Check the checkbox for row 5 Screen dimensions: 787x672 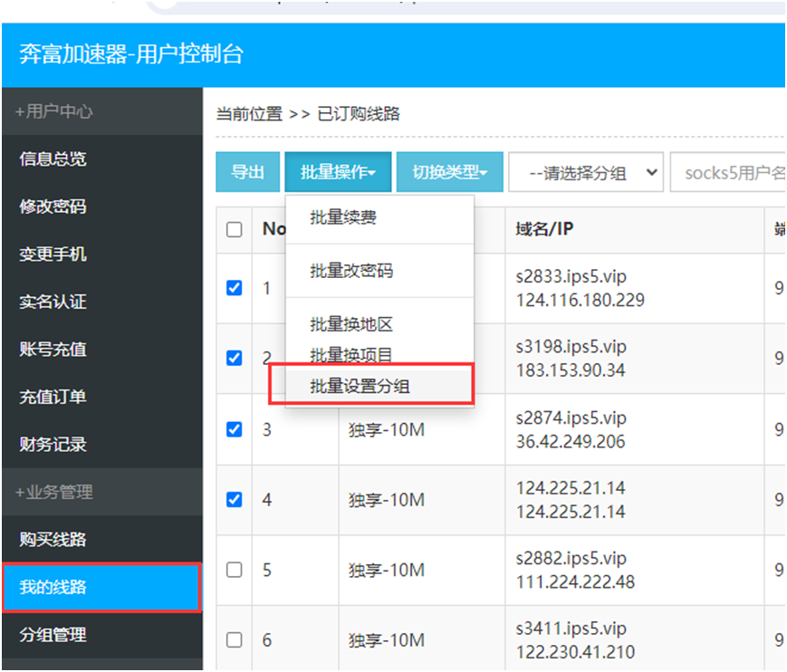(235, 570)
